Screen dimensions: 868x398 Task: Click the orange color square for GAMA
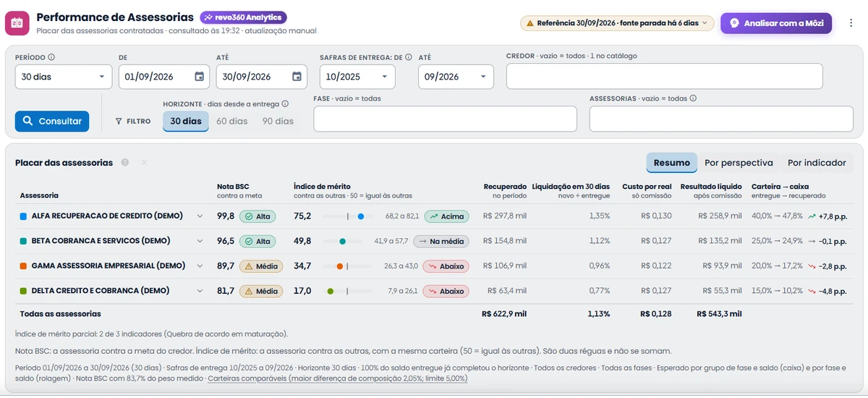[x=24, y=266]
